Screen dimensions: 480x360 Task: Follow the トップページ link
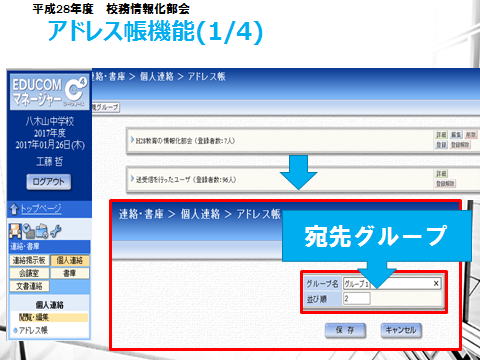(41, 209)
